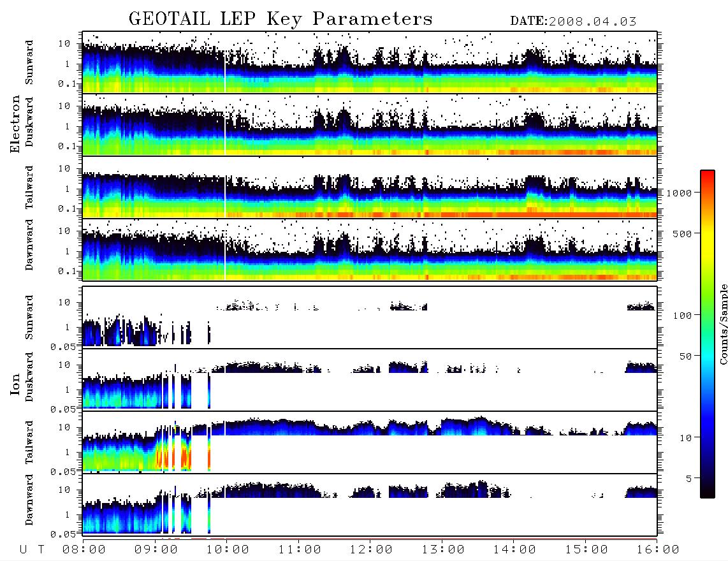The width and height of the screenshot is (728, 561).
Task: Click the "GEOTAIL LEP Key Parameters" title
Action: tap(280, 19)
